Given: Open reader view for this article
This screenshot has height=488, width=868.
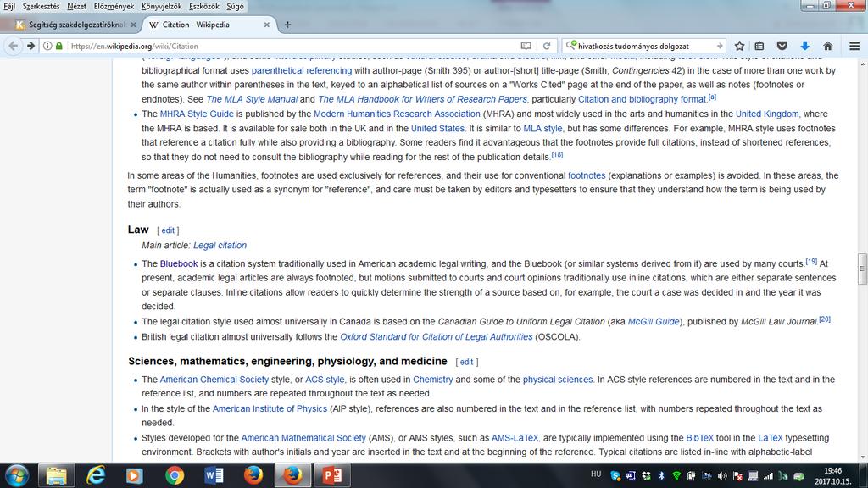Looking at the screenshot, I should (526, 46).
